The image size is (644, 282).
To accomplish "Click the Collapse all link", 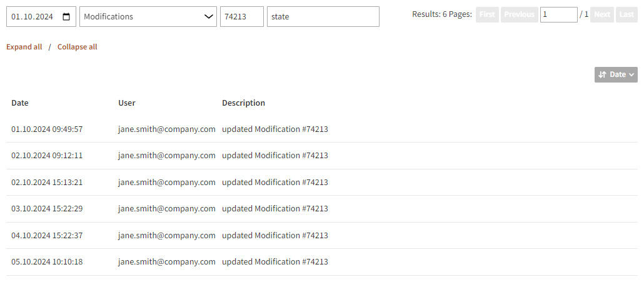I will [x=78, y=47].
